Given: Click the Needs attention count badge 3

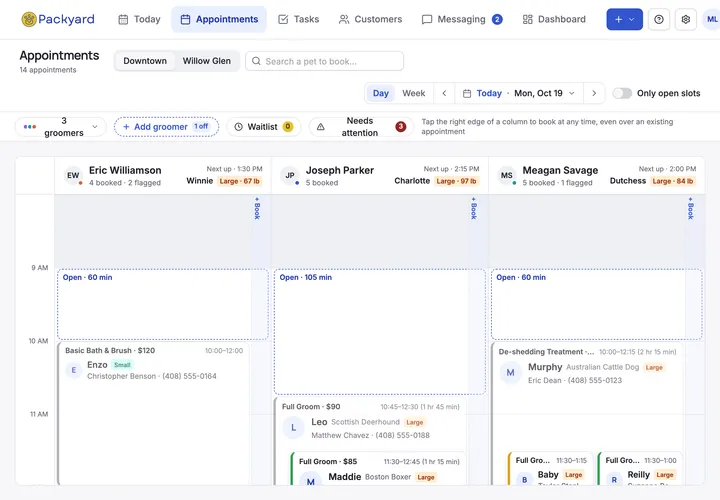Looking at the screenshot, I should click(400, 127).
